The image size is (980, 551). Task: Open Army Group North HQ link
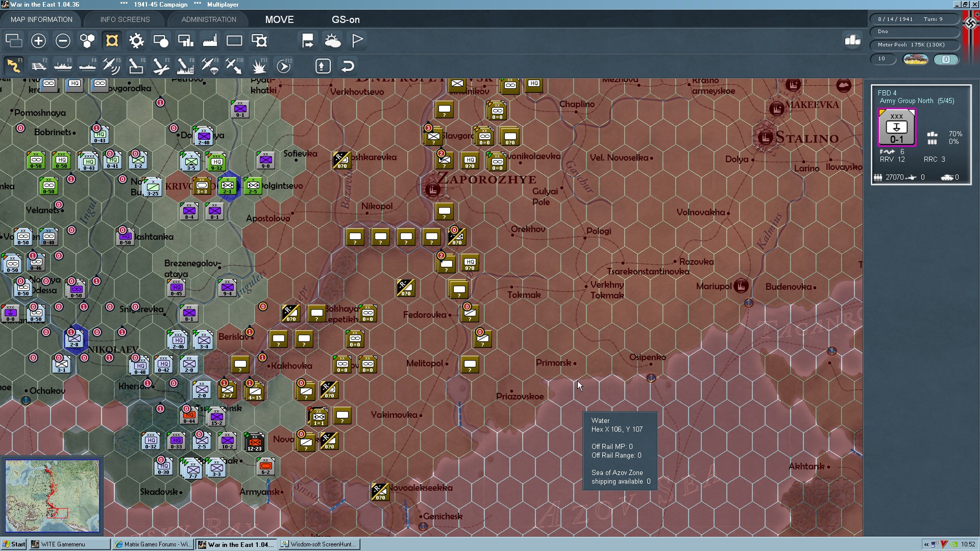coord(906,101)
